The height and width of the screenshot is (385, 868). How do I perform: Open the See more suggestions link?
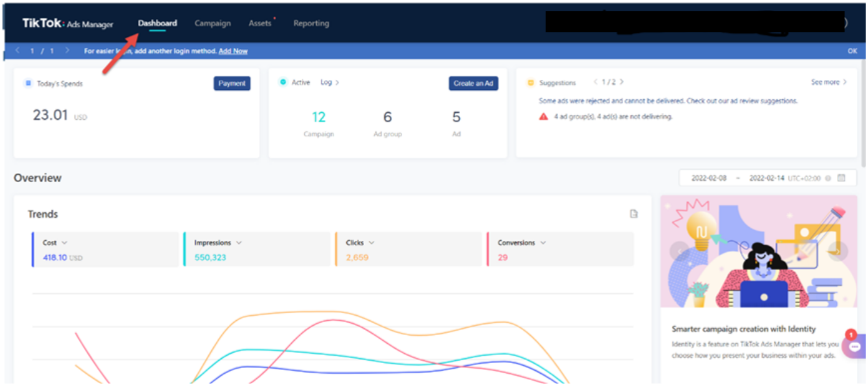coord(829,82)
